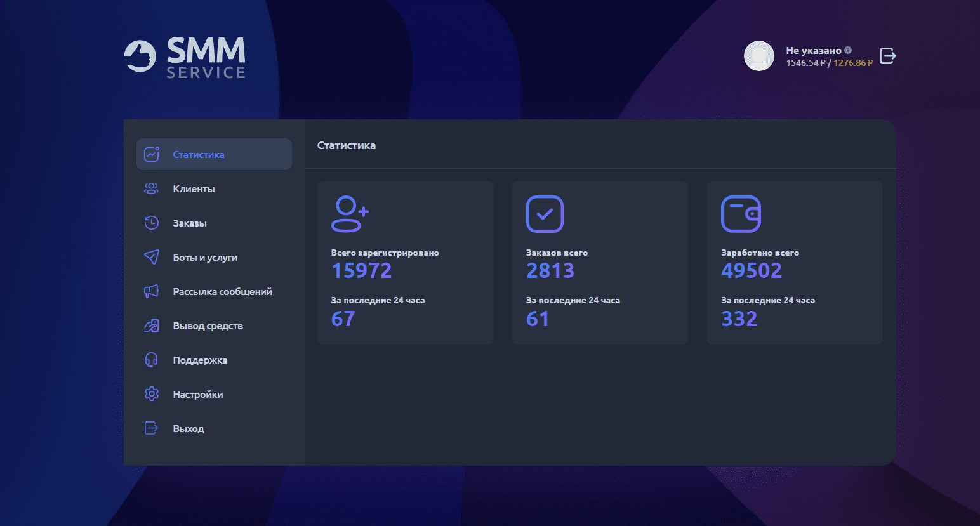980x526 pixels.
Task: Click the SMM Service thumbs-up logo
Action: (x=140, y=56)
